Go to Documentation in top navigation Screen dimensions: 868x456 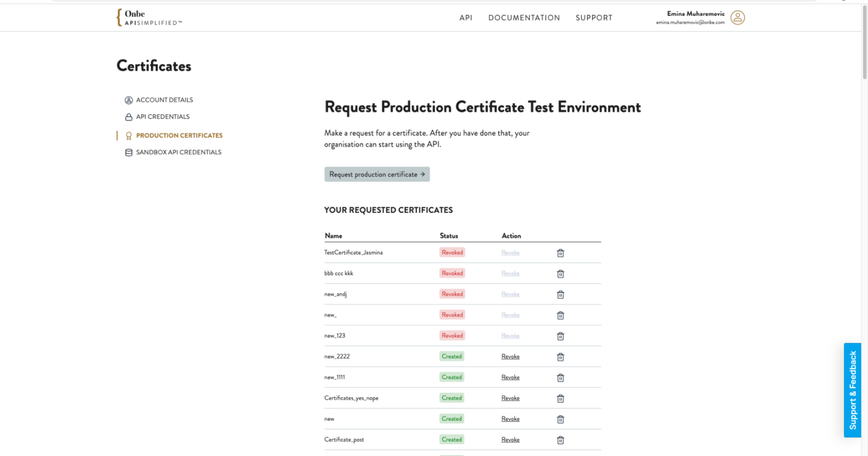coord(524,18)
